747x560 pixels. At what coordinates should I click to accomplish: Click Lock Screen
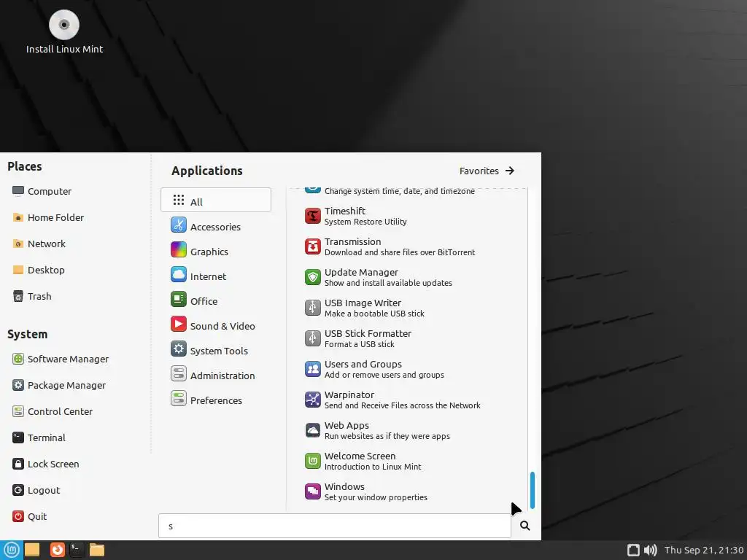tap(46, 463)
